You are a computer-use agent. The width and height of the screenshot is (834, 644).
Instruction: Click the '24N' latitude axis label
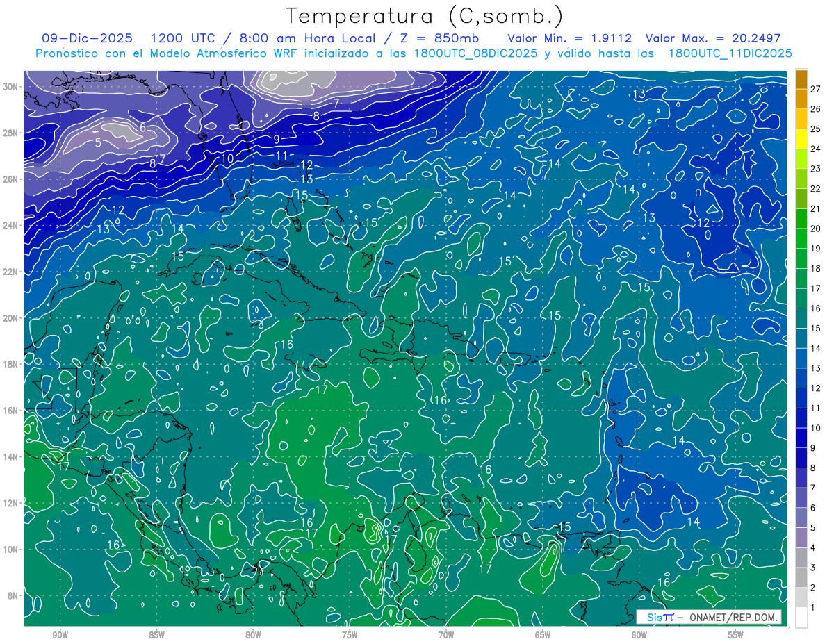click(x=12, y=226)
